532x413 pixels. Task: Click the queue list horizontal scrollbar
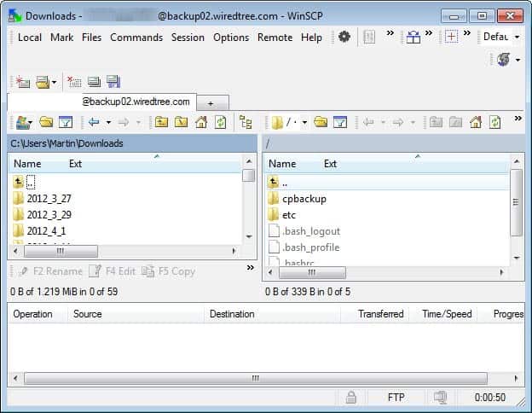[x=256, y=378]
